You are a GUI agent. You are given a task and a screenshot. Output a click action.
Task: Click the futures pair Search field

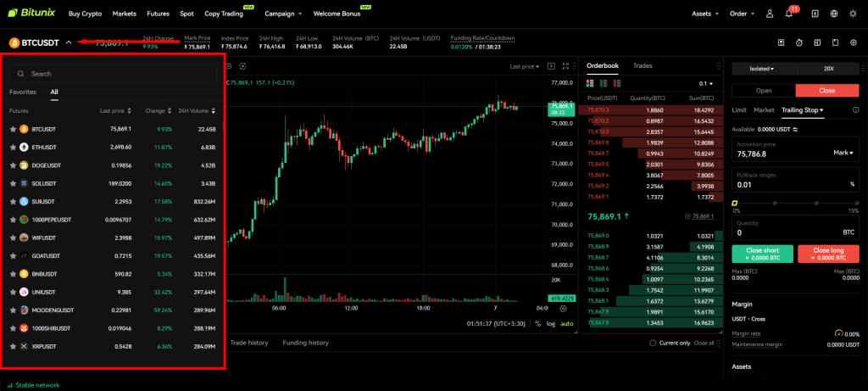pos(114,74)
